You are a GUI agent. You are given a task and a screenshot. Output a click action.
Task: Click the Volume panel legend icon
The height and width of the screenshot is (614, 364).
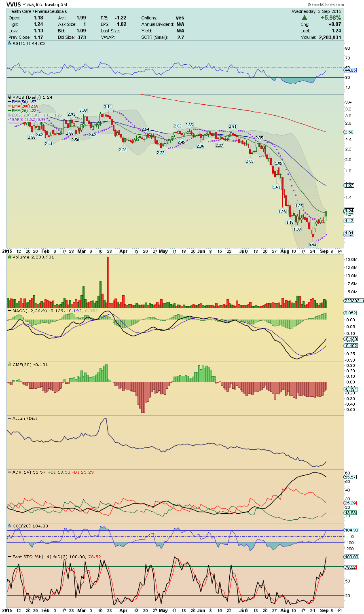[x=10, y=257]
